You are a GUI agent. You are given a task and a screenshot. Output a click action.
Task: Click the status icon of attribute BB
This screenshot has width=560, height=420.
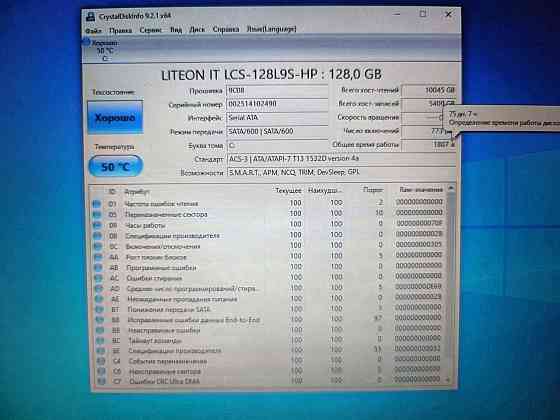coord(101,331)
